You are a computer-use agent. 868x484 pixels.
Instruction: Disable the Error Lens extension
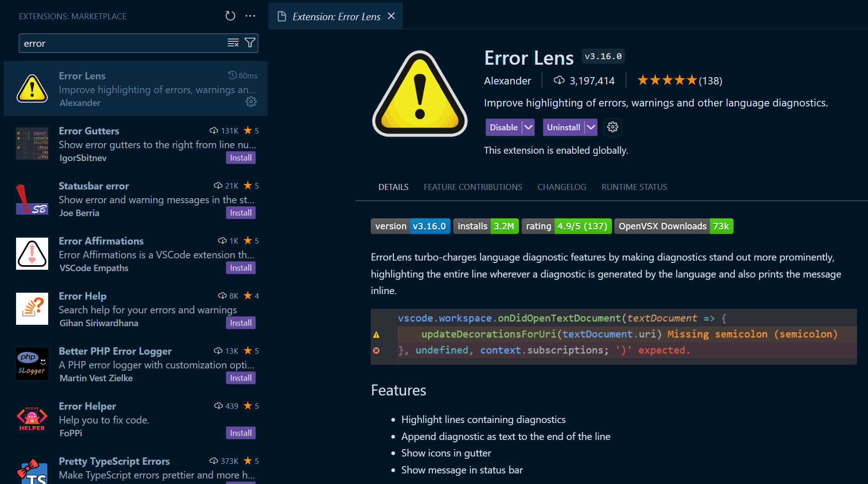coord(503,127)
